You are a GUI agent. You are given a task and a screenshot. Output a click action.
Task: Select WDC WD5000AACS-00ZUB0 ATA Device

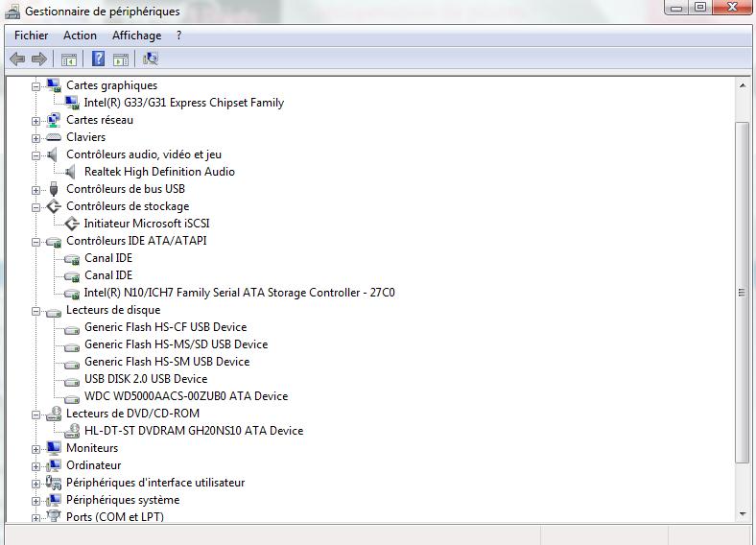[x=185, y=396]
